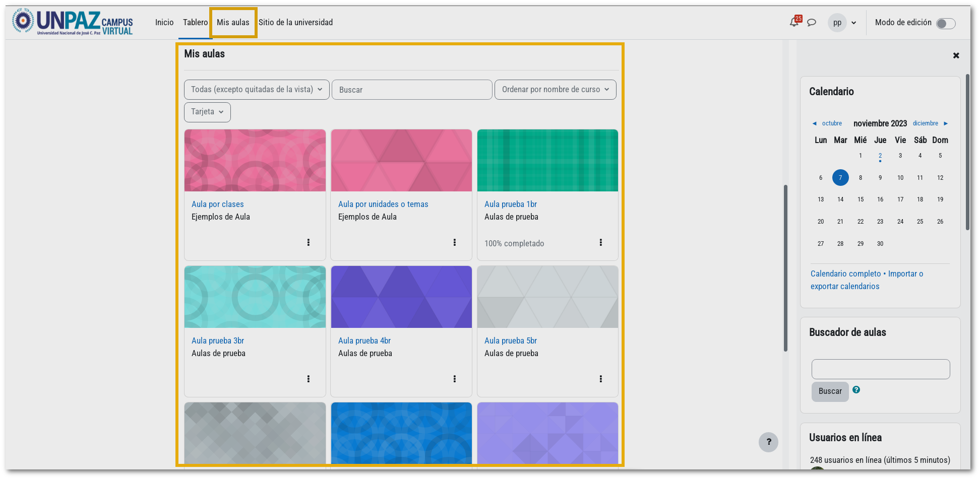Open Ordenar por nombre de curso dropdown
The width and height of the screenshot is (980, 479).
[556, 90]
